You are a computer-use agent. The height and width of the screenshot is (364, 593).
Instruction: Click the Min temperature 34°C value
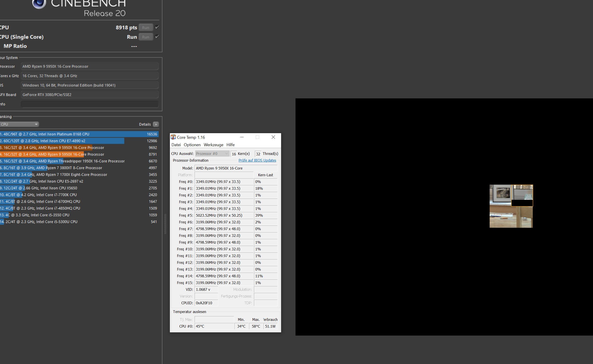pyautogui.click(x=241, y=326)
